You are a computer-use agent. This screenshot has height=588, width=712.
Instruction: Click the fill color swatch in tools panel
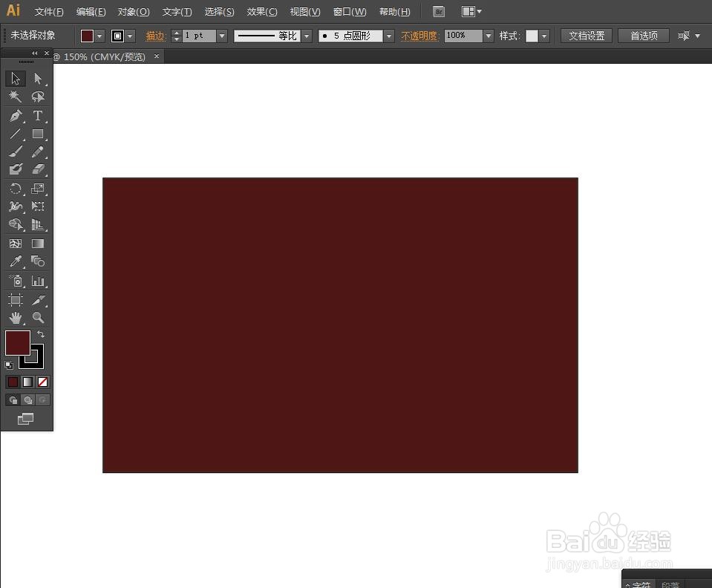click(18, 343)
